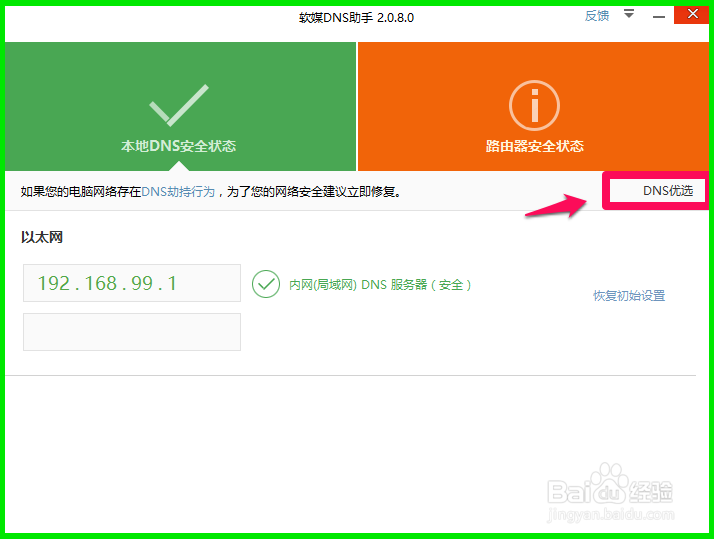The height and width of the screenshot is (539, 714).
Task: Close the 软媒DNS助手 window
Action: (x=691, y=15)
